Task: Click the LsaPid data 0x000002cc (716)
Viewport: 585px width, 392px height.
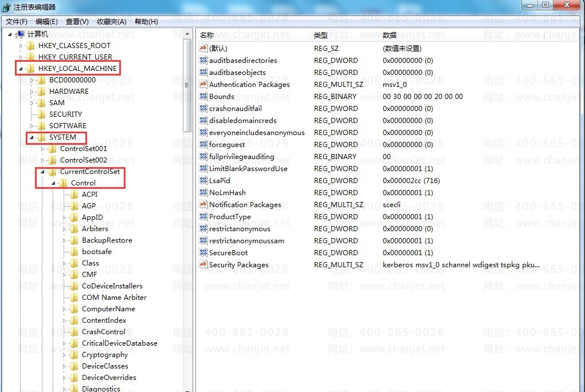Action: pyautogui.click(x=411, y=181)
